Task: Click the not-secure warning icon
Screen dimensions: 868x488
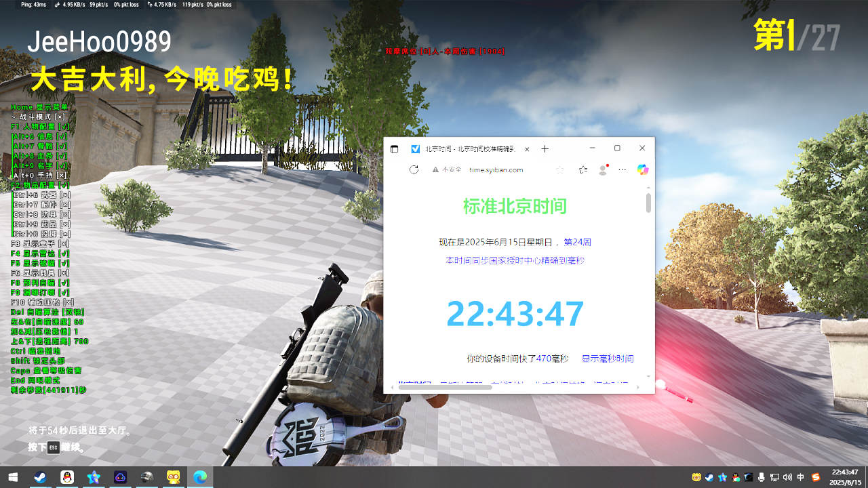Action: pos(436,169)
